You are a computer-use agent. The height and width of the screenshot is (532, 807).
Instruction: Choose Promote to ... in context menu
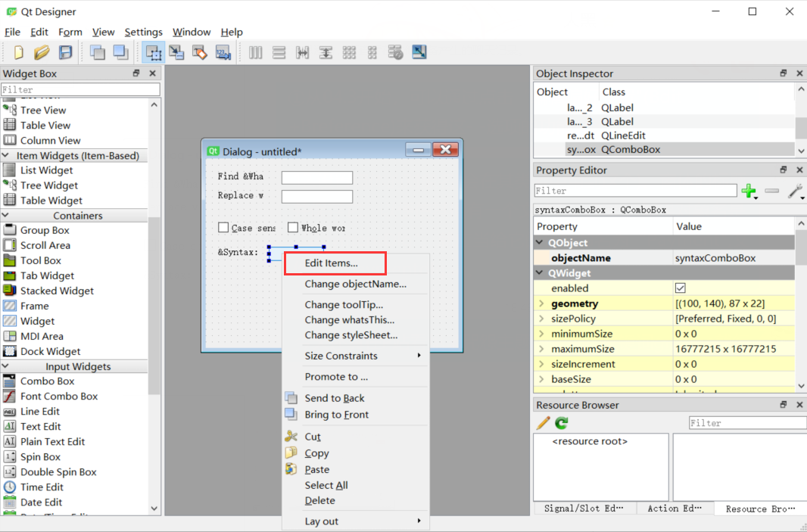click(356, 377)
